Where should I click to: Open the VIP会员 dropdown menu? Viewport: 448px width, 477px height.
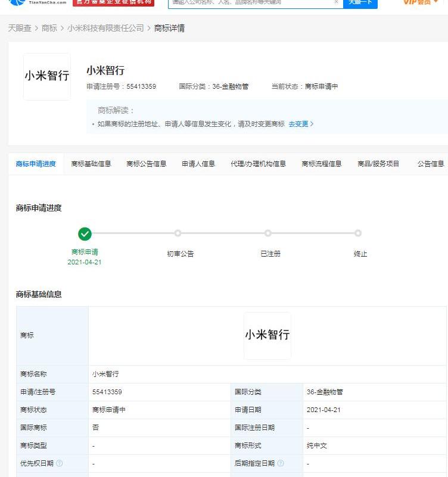[421, 2]
